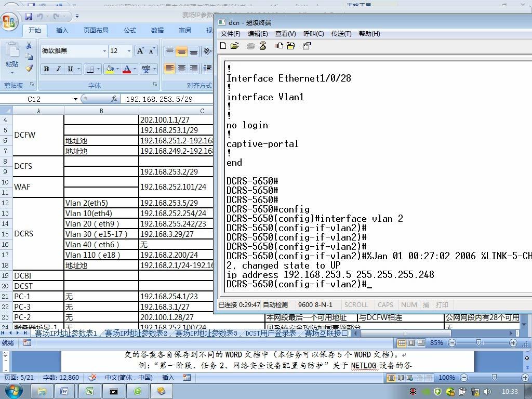Click the decrease indent icon

[x=207, y=69]
